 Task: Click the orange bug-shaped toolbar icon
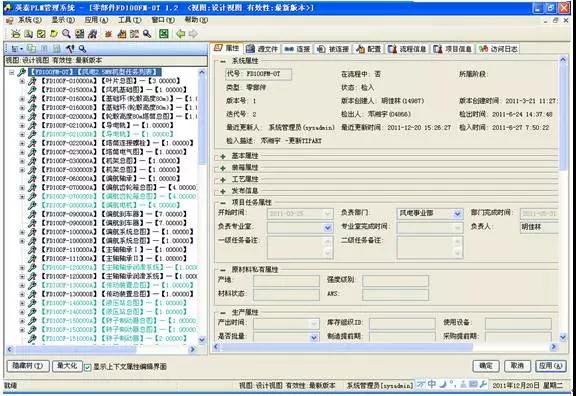[x=108, y=34]
